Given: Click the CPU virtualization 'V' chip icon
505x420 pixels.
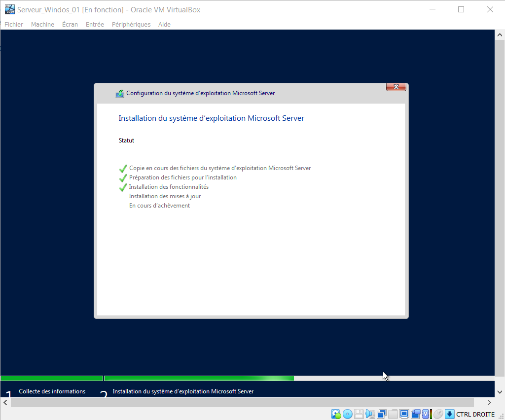Looking at the screenshot, I should (x=426, y=414).
